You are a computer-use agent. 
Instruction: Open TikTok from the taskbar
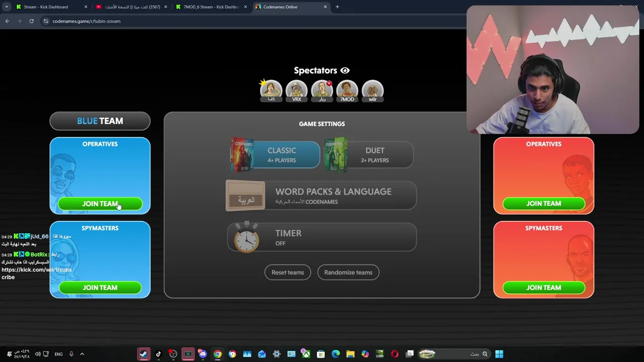(158, 354)
